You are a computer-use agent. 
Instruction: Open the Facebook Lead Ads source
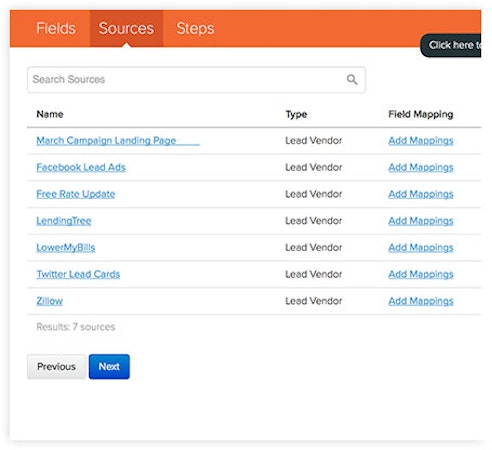coord(81,167)
